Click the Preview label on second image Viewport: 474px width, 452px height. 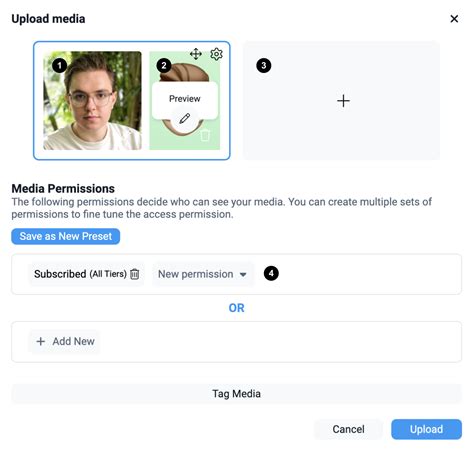coord(185,99)
